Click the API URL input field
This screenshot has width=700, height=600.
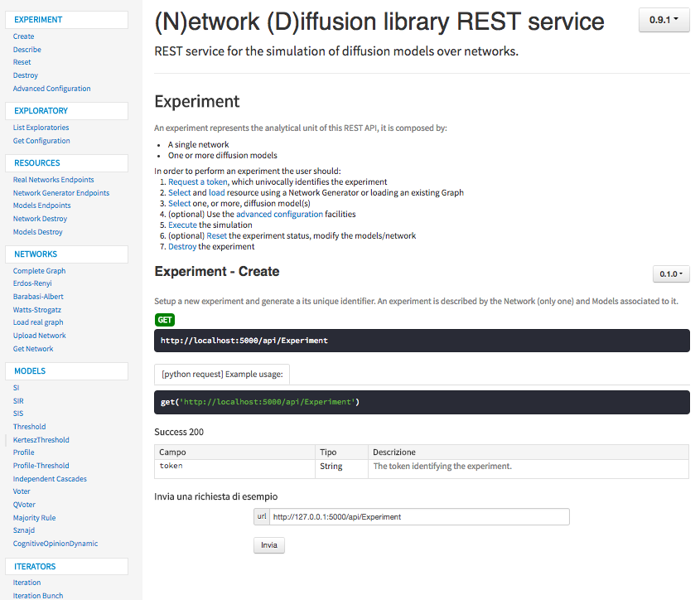419,517
